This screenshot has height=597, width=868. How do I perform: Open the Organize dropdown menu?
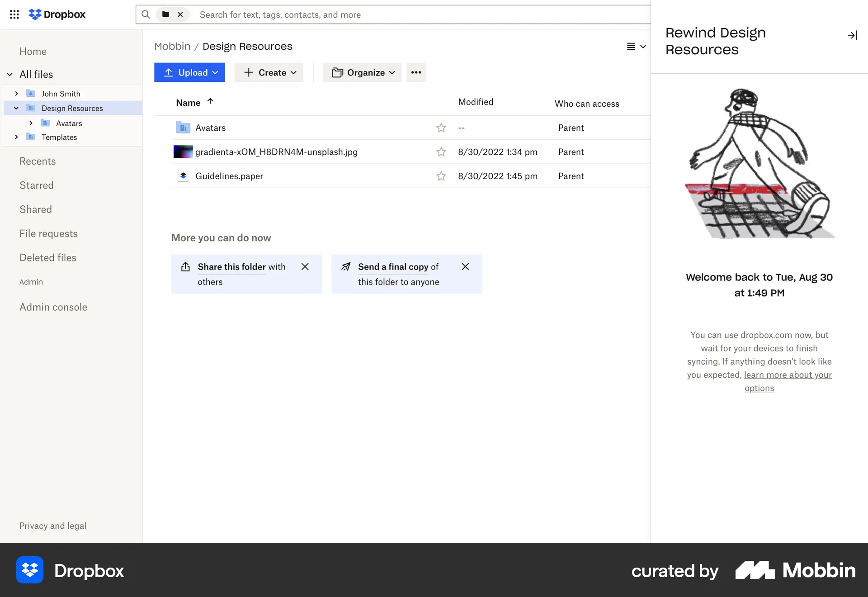pyautogui.click(x=362, y=72)
